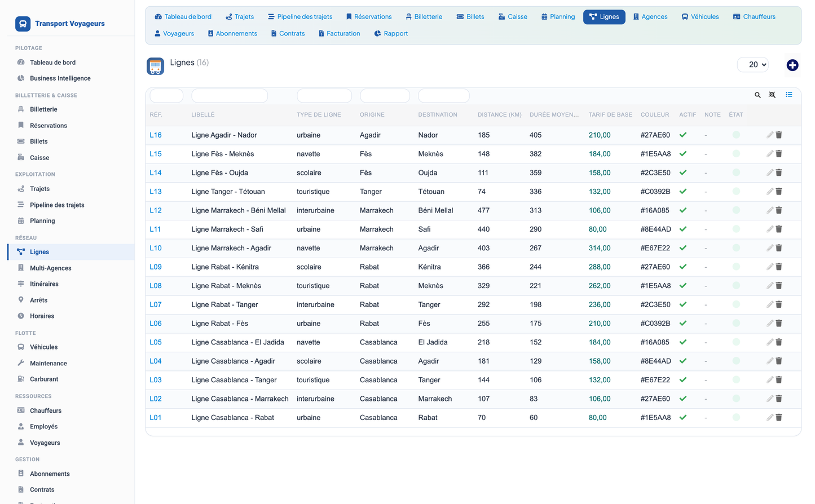Viewport: 815px width, 504px height.
Task: Sort by the DISTANCE (KM) column header
Action: [499, 114]
